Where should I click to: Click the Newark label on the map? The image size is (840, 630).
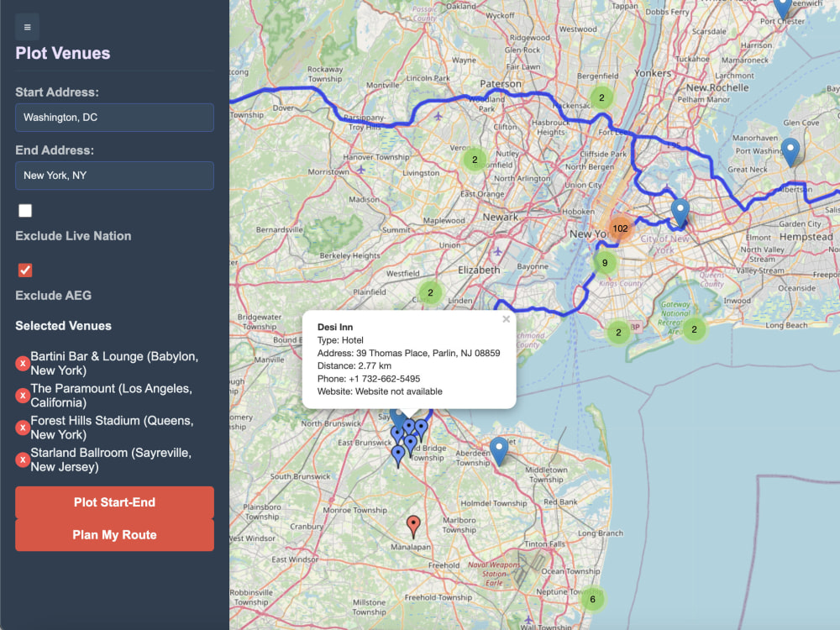click(501, 217)
